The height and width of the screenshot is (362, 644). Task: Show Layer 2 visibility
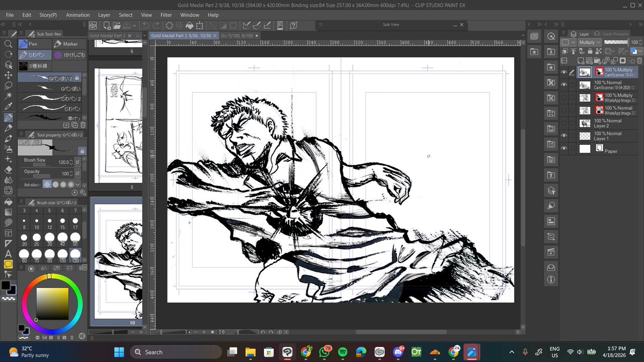point(563,123)
